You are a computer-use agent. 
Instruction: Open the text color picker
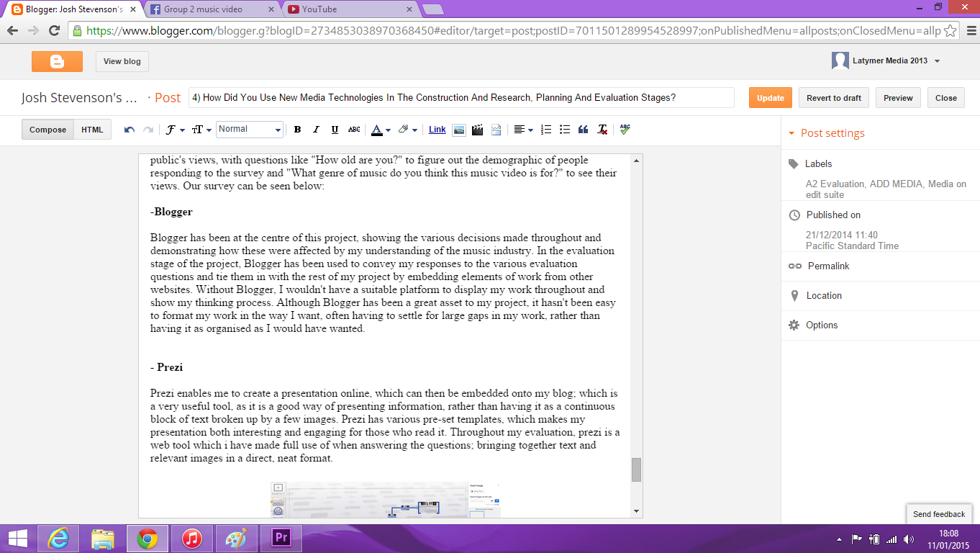(381, 130)
